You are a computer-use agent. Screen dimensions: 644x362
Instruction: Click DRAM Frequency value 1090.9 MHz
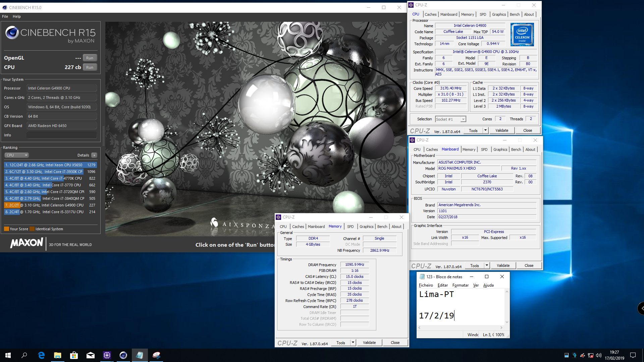(x=355, y=264)
